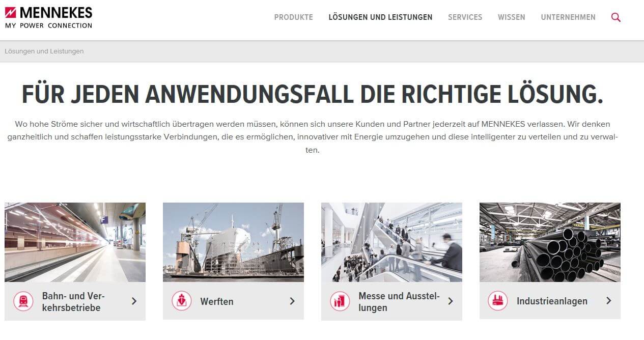644x340 pixels.
Task: Click the Lösungen und Leistungen breadcrumb
Action: (44, 51)
